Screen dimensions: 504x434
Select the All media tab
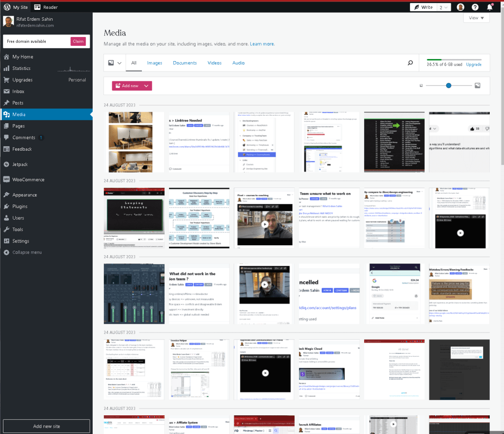coord(134,63)
